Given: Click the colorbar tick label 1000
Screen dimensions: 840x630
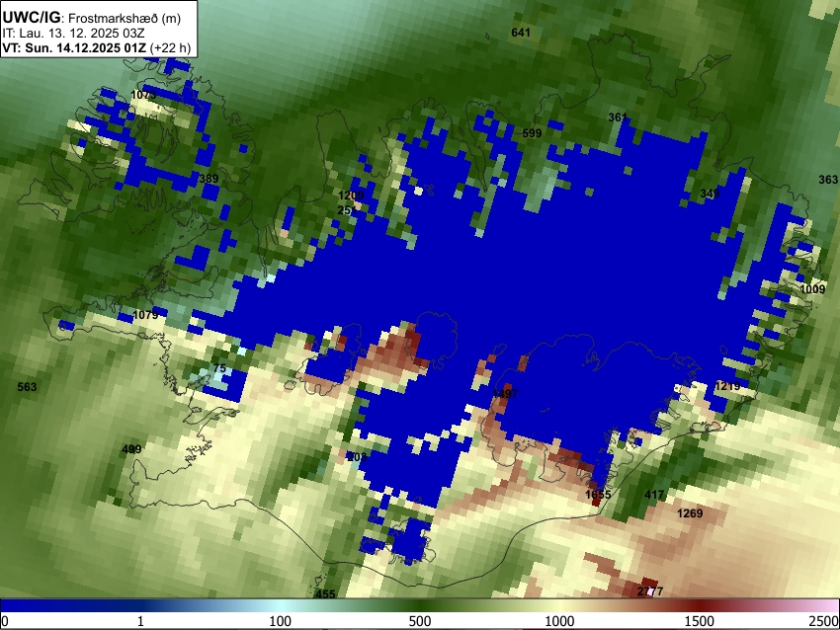Looking at the screenshot, I should point(559,621).
